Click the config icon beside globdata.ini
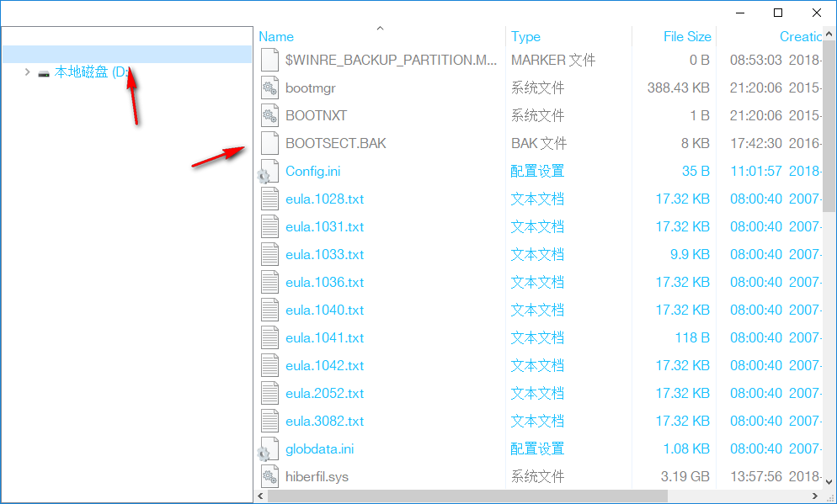The image size is (837, 504). pos(269,448)
